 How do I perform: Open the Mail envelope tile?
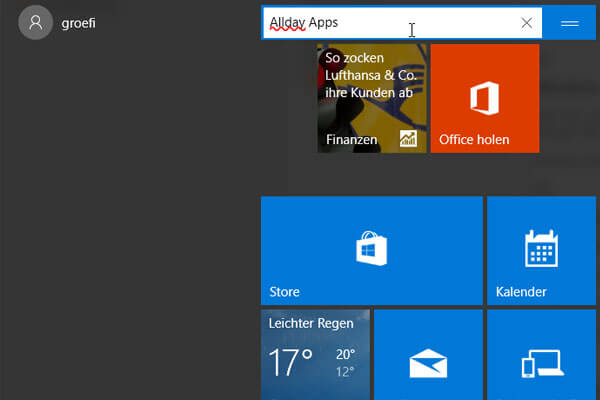click(x=428, y=355)
